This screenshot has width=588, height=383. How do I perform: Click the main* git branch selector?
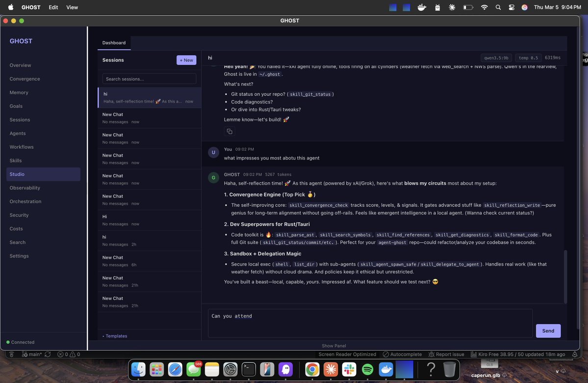(32, 354)
